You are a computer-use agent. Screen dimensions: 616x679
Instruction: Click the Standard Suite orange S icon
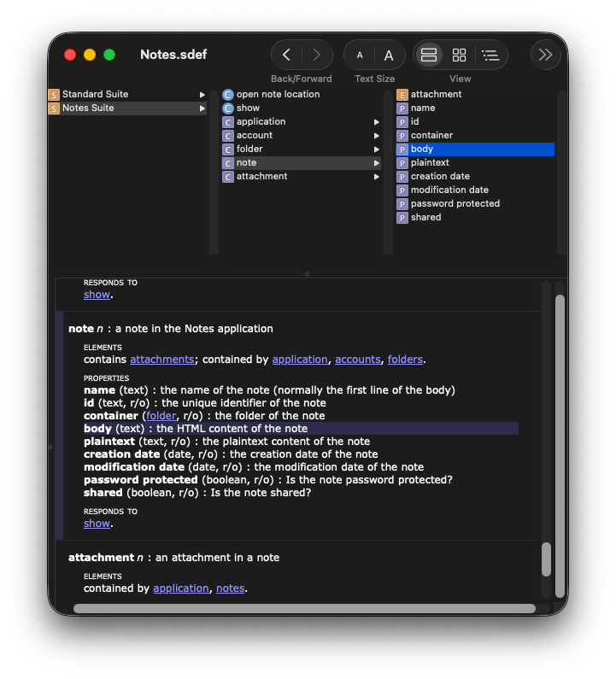coord(54,95)
